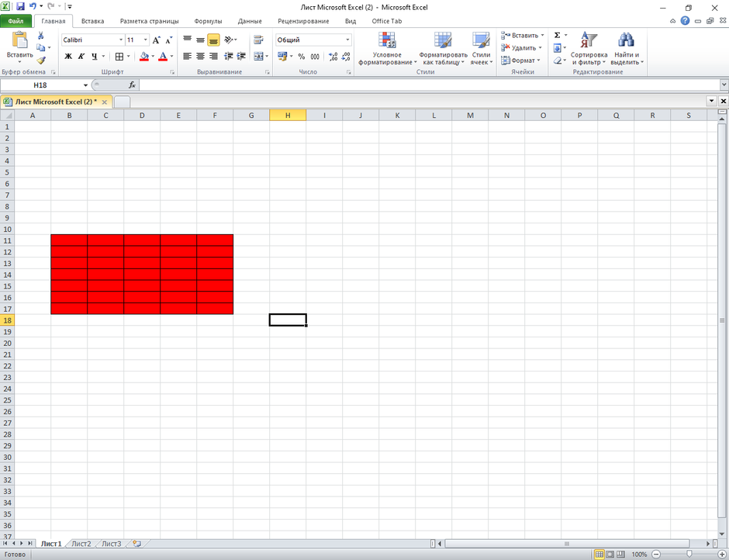Click the Save icon in quick access toolbar
Screen dimensions: 729x560
tap(20, 6)
